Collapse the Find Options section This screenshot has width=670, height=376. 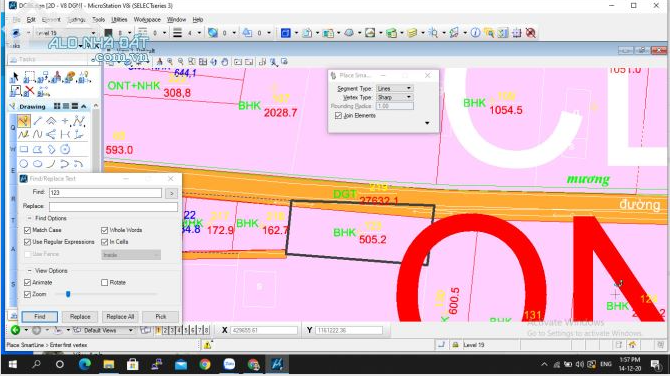(x=29, y=218)
